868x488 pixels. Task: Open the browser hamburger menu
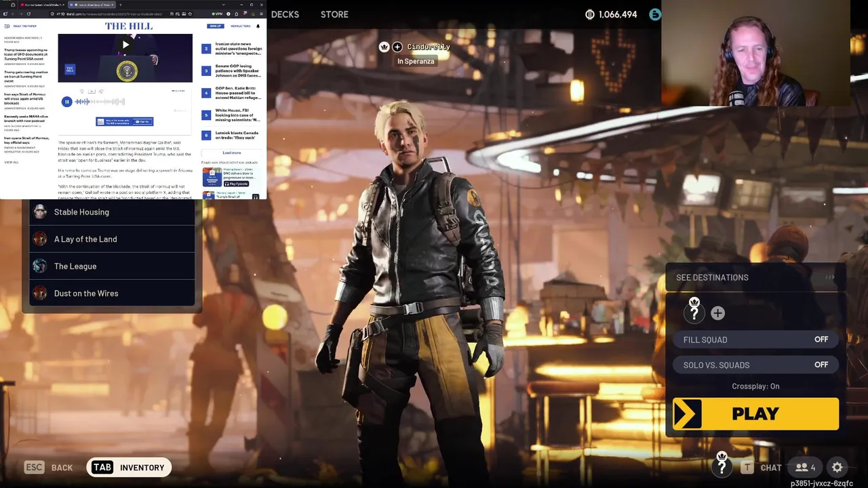point(261,14)
